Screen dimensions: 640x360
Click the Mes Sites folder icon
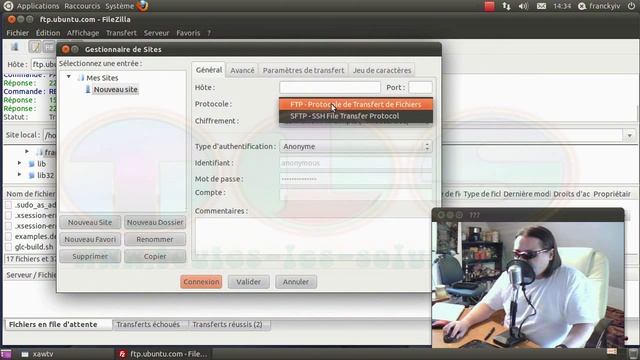[x=81, y=78]
